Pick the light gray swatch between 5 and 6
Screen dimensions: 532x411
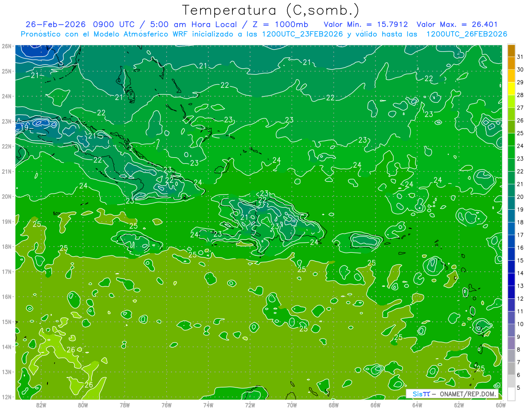(512, 381)
